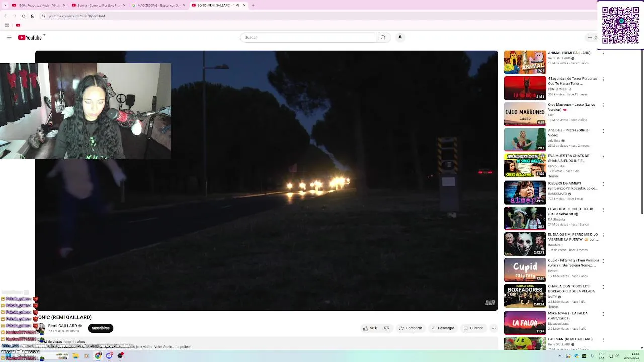This screenshot has width=644, height=362.
Task: Open the ESP LAA language switcher
Action: pos(601,356)
